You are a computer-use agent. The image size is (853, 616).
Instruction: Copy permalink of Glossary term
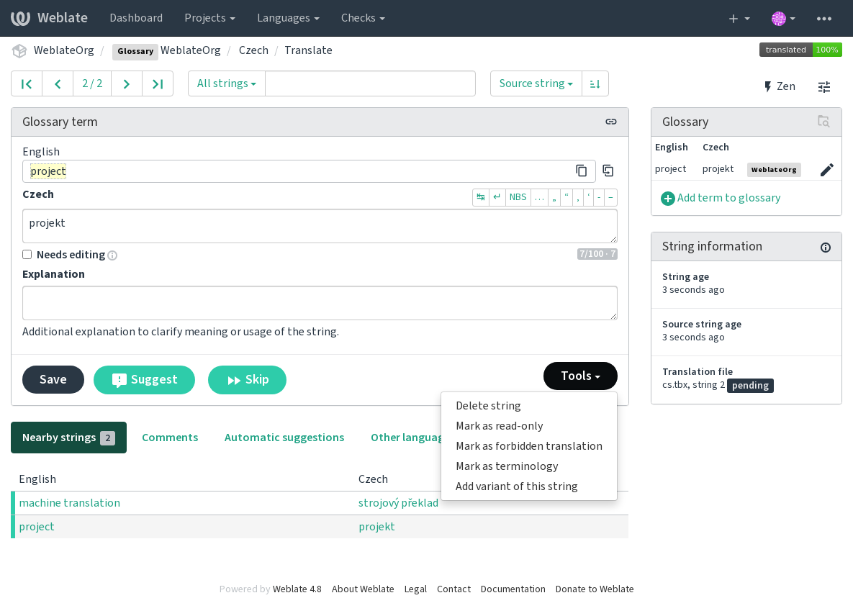coord(611,122)
